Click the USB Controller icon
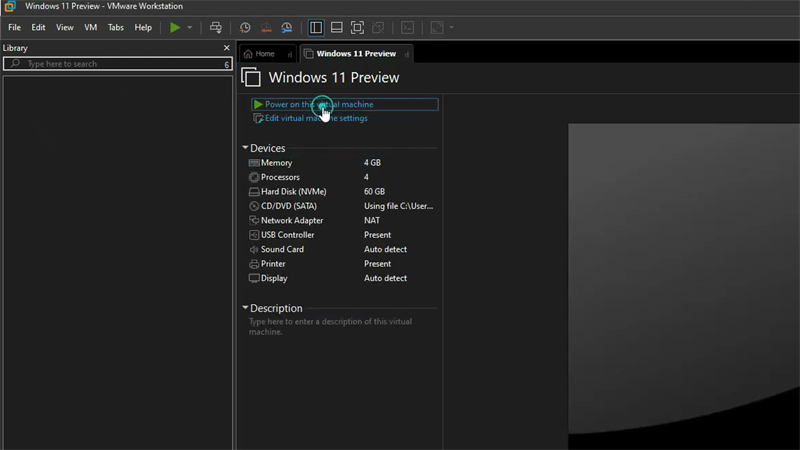 point(254,235)
